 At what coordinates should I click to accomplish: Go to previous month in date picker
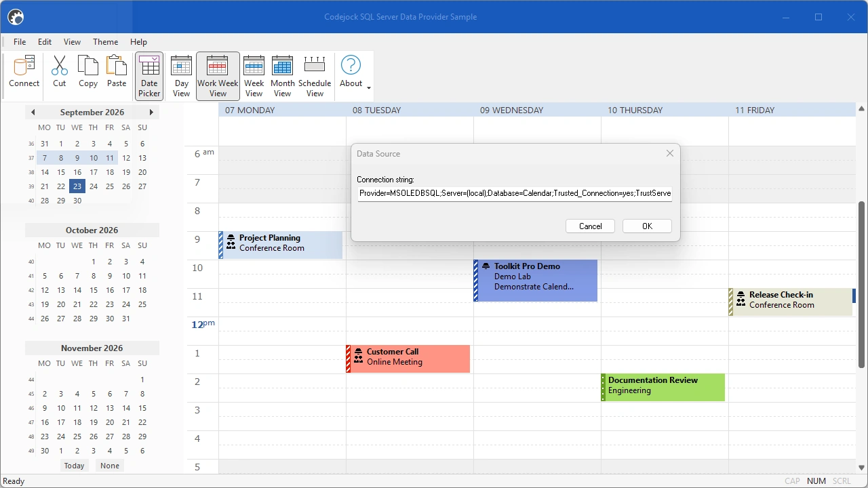(x=33, y=113)
